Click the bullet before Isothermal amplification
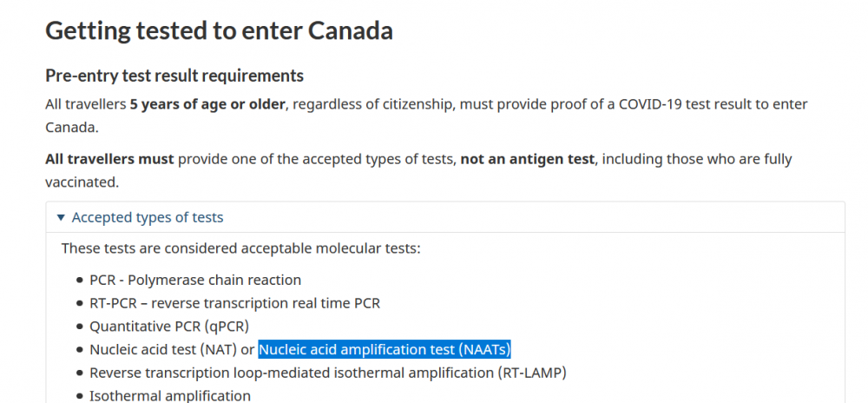 [80, 396]
